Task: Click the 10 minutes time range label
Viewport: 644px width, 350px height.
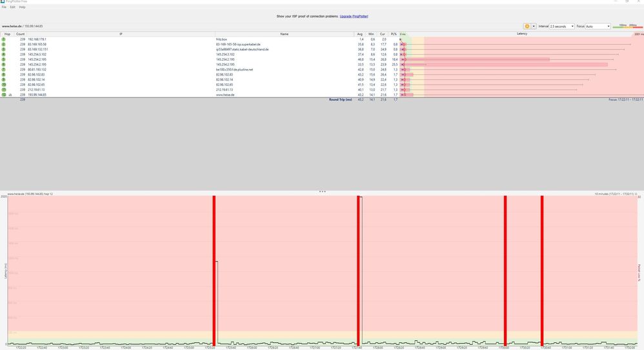Action: pos(615,194)
